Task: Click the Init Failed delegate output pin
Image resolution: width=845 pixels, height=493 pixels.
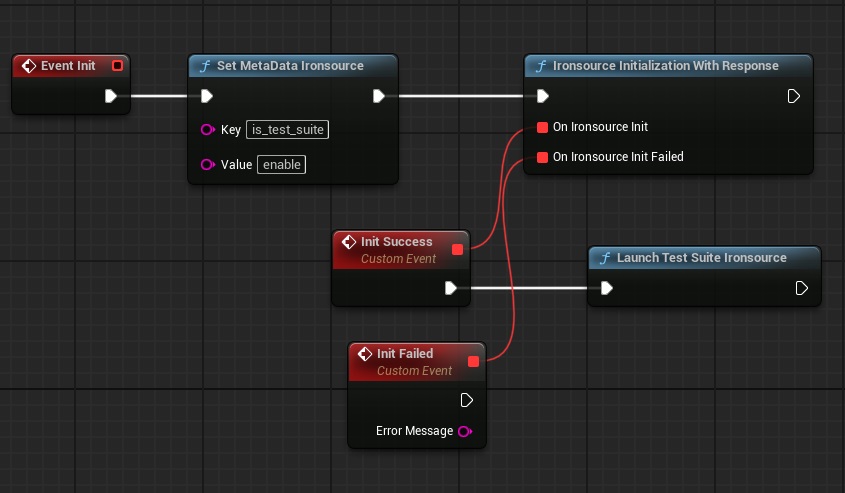Action: click(474, 362)
